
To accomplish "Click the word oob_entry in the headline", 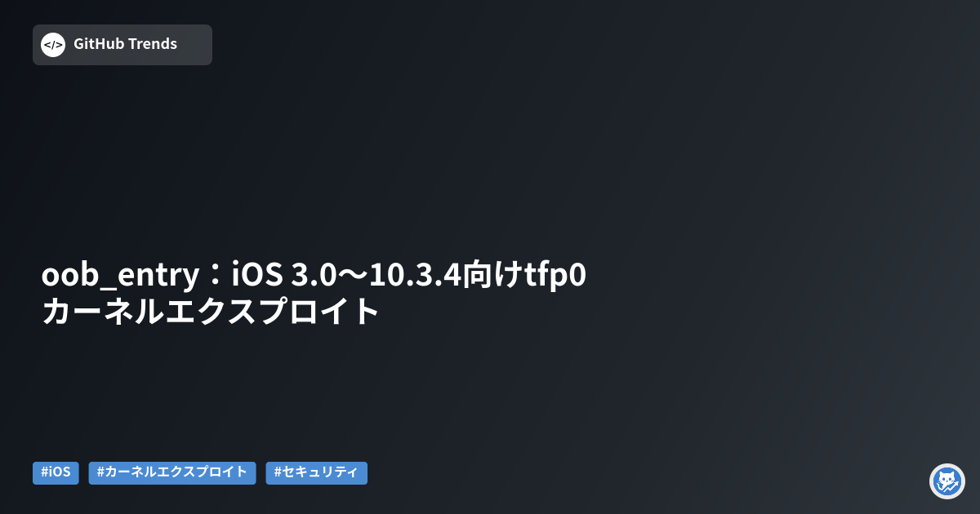I will 119,277.
